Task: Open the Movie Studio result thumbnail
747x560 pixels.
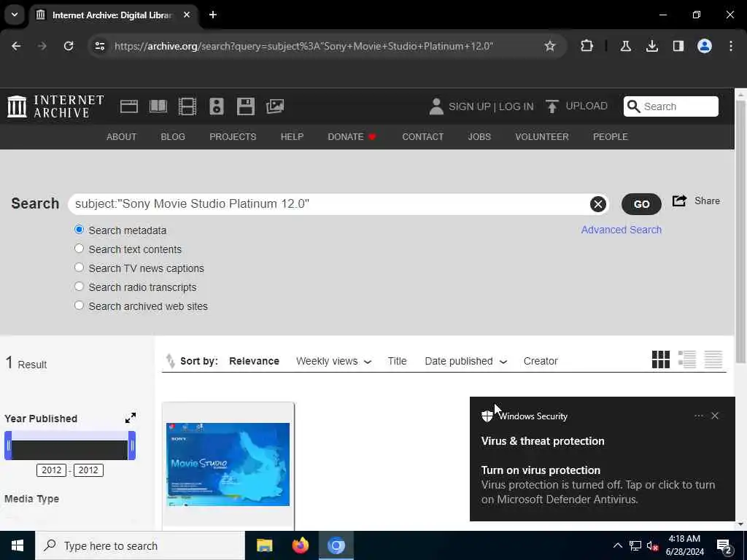Action: click(x=228, y=464)
